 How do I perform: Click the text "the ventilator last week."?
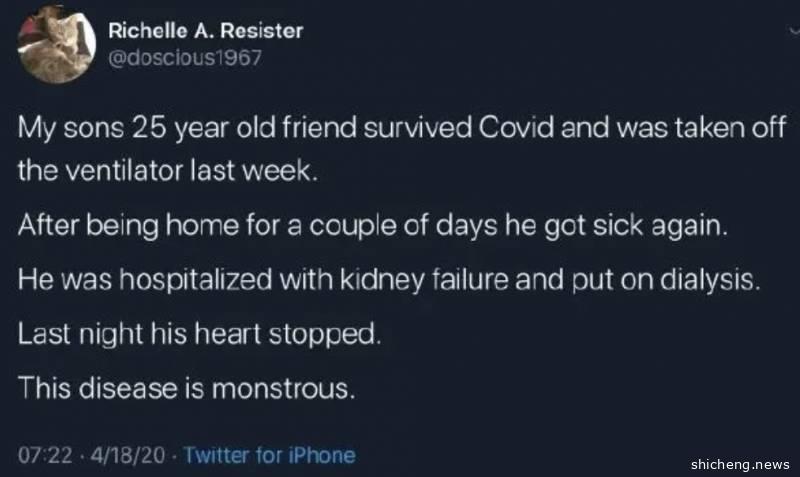(x=168, y=170)
